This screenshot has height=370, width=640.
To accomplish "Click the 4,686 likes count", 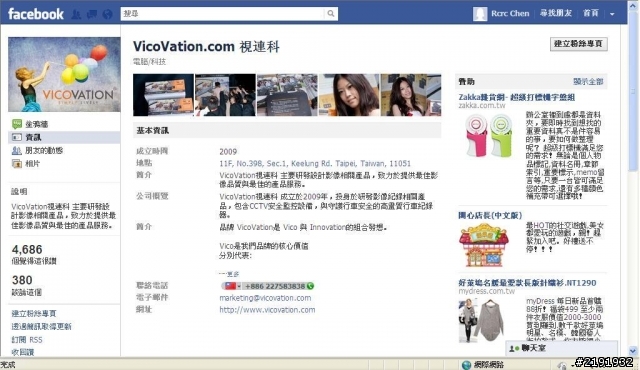I will click(27, 249).
